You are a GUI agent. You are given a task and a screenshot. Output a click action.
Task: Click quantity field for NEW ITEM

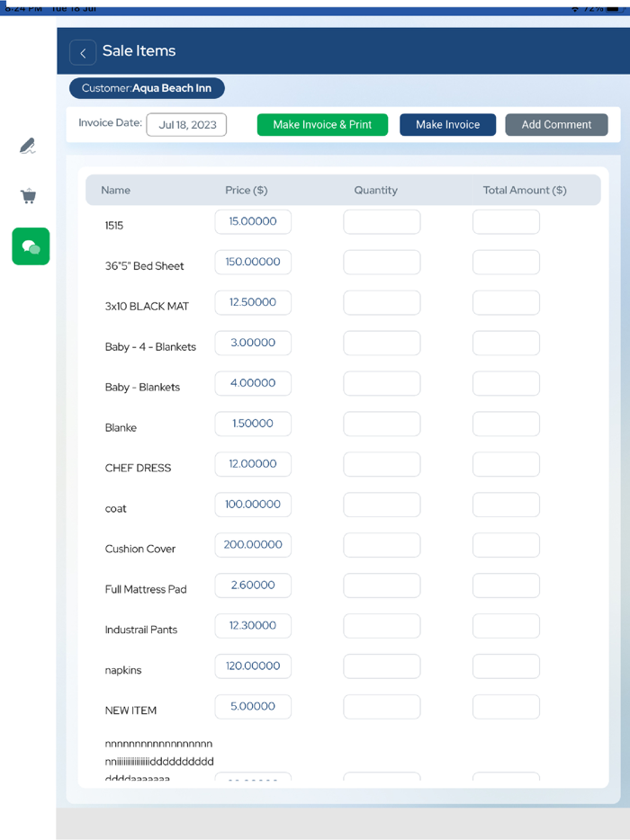[382, 707]
